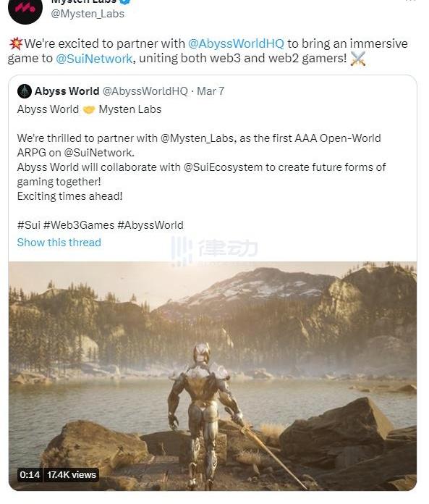Open the @AbyssWorldHQ mention link
The height and width of the screenshot is (504, 429).
tap(236, 43)
